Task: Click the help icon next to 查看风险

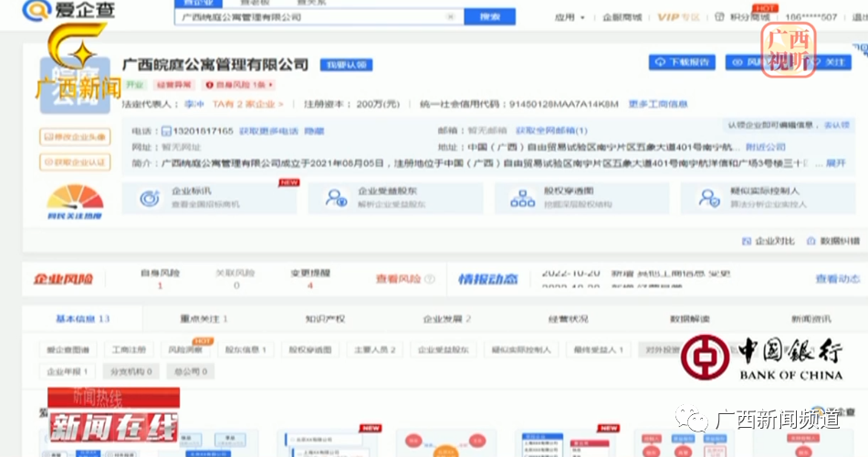Action: (430, 279)
